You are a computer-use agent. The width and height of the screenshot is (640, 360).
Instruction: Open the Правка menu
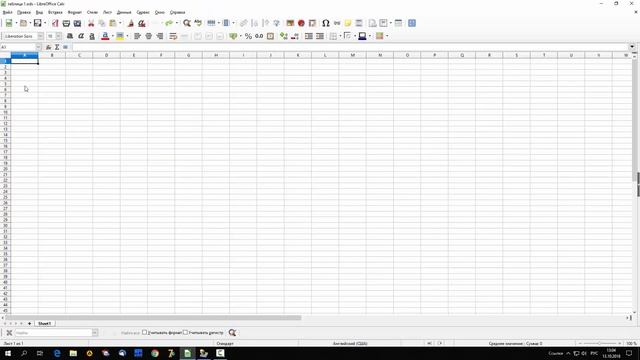24,13
